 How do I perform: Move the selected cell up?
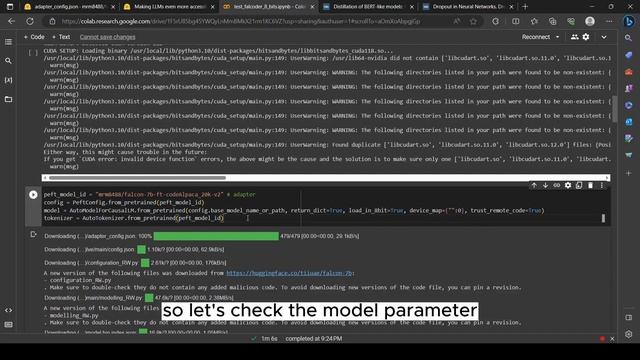pos(534,185)
